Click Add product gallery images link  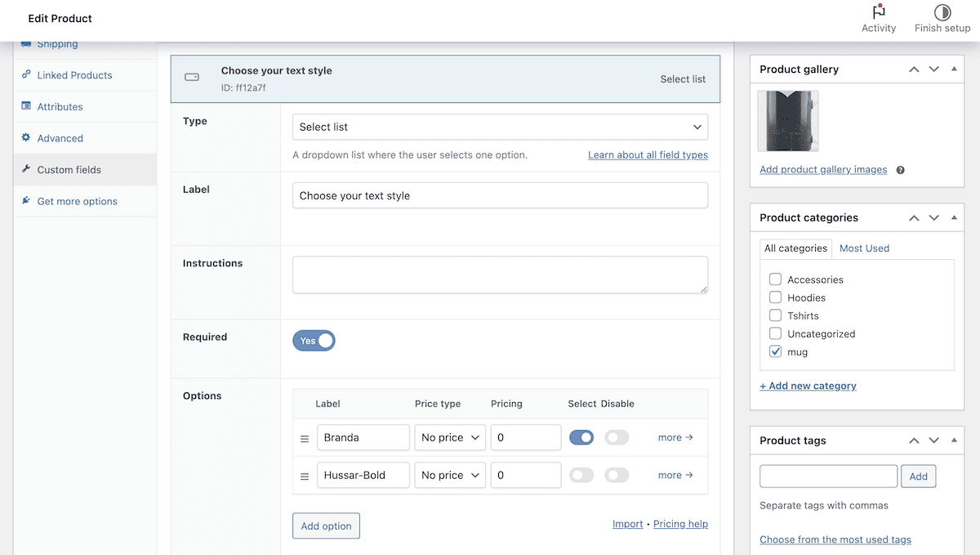click(x=823, y=170)
